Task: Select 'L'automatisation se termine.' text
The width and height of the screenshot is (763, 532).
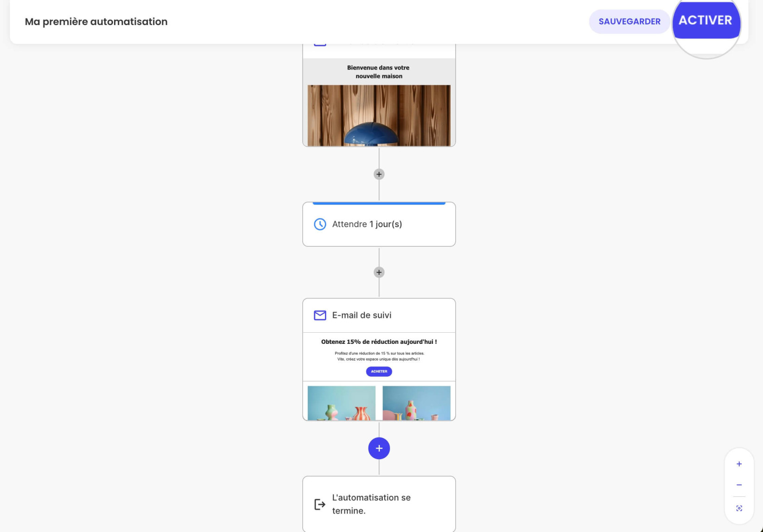Action: pyautogui.click(x=371, y=504)
